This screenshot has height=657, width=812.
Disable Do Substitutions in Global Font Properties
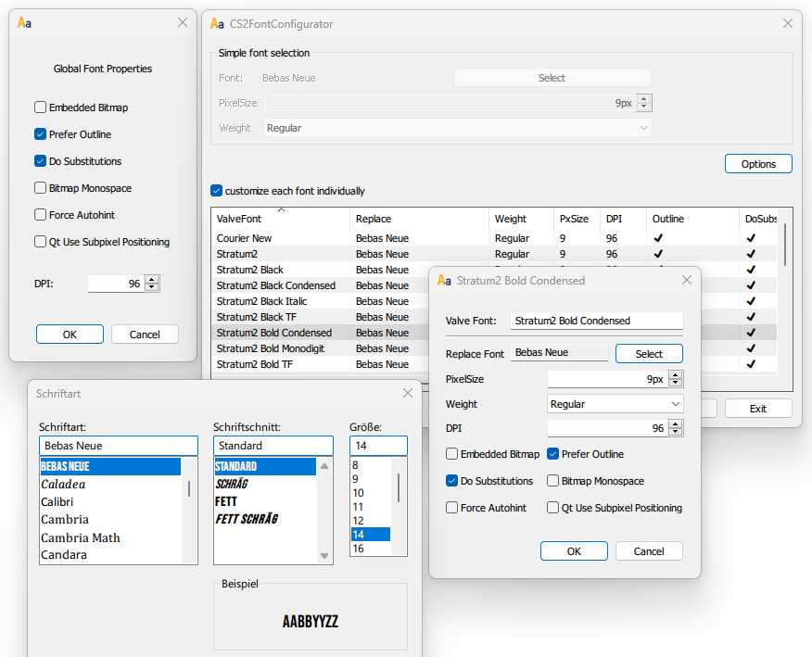click(40, 160)
